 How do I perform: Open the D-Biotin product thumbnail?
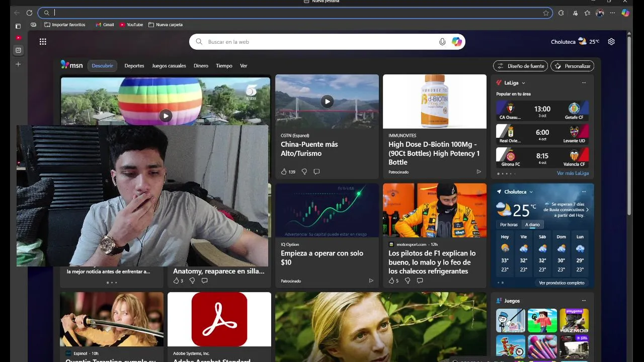pos(435,102)
